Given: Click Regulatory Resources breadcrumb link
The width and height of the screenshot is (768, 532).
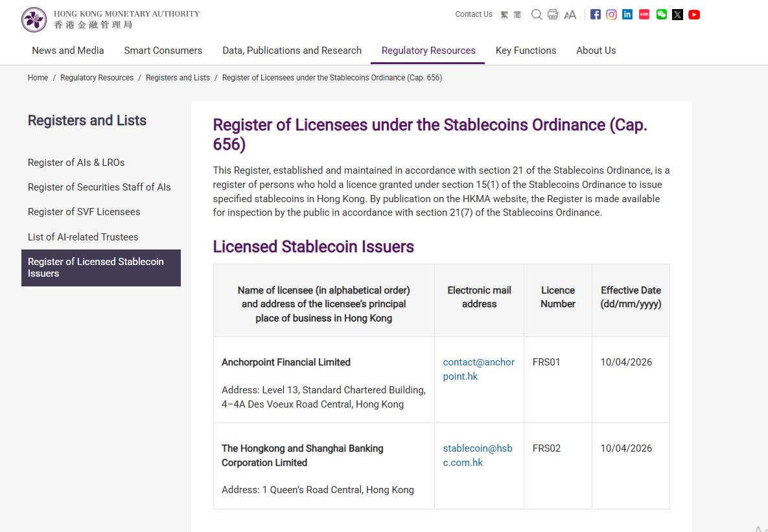Looking at the screenshot, I should pos(97,77).
